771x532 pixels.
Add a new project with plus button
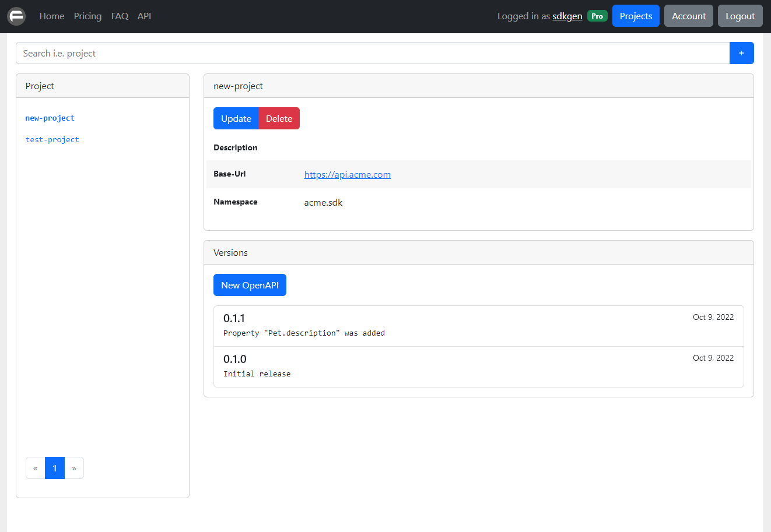click(741, 53)
